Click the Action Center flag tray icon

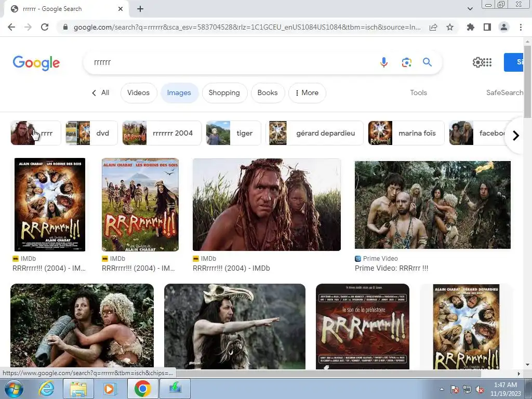coord(454,390)
